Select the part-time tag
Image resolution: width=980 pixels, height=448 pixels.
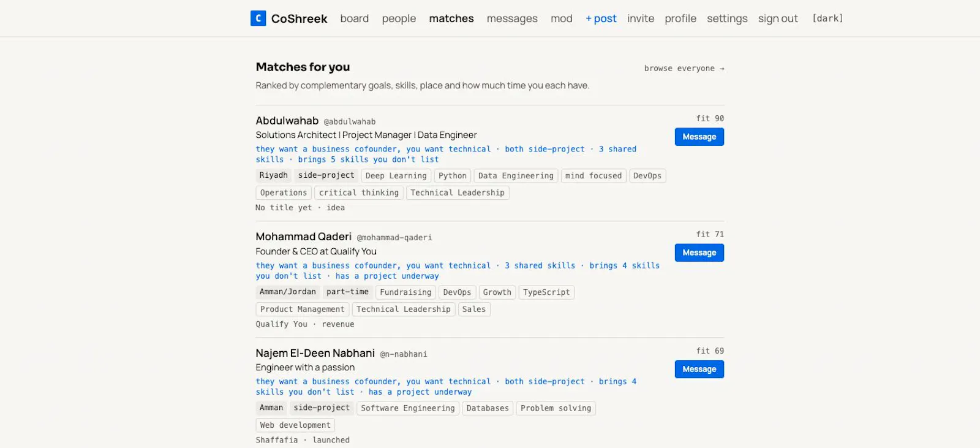pos(347,292)
